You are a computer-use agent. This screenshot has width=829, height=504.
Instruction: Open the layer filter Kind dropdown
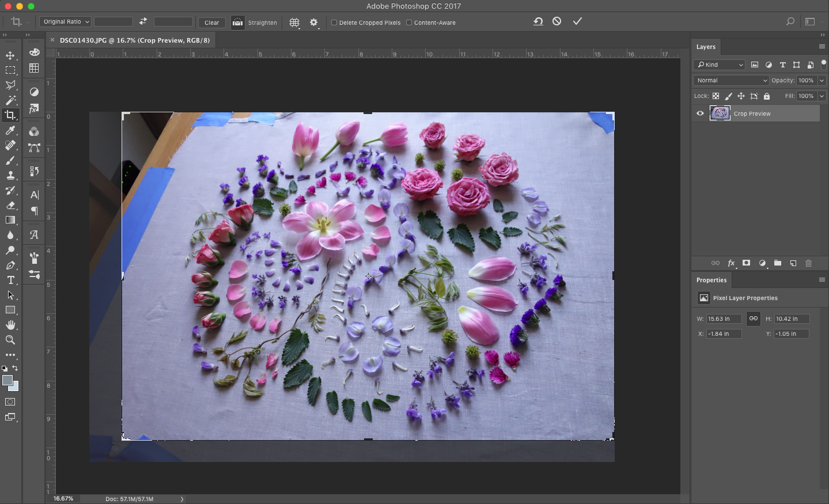click(720, 65)
